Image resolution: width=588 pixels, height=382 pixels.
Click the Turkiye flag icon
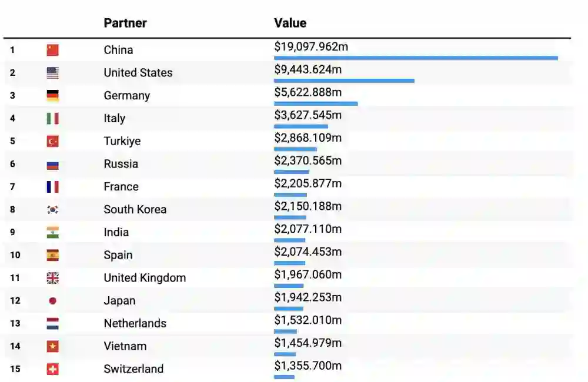[x=53, y=141]
